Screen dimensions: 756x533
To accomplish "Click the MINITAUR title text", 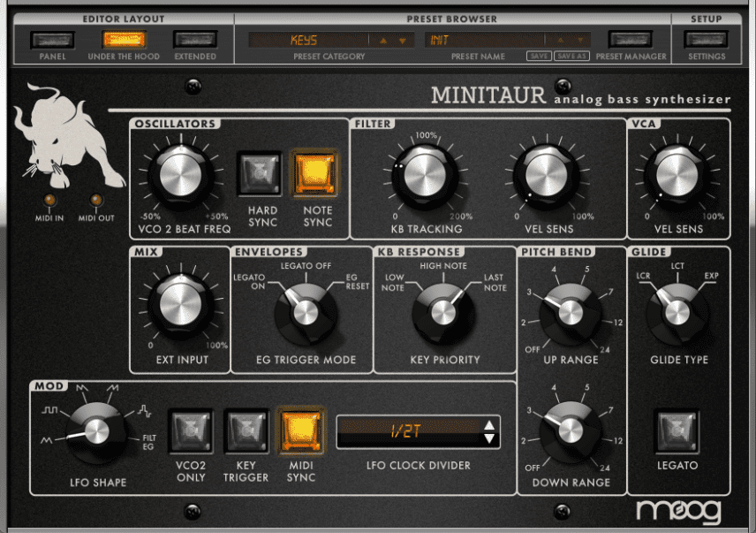I will [488, 95].
